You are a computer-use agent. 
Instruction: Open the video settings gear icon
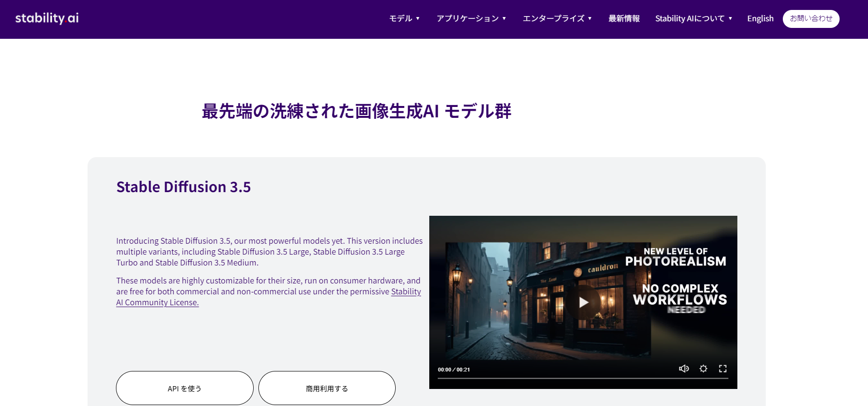(703, 369)
